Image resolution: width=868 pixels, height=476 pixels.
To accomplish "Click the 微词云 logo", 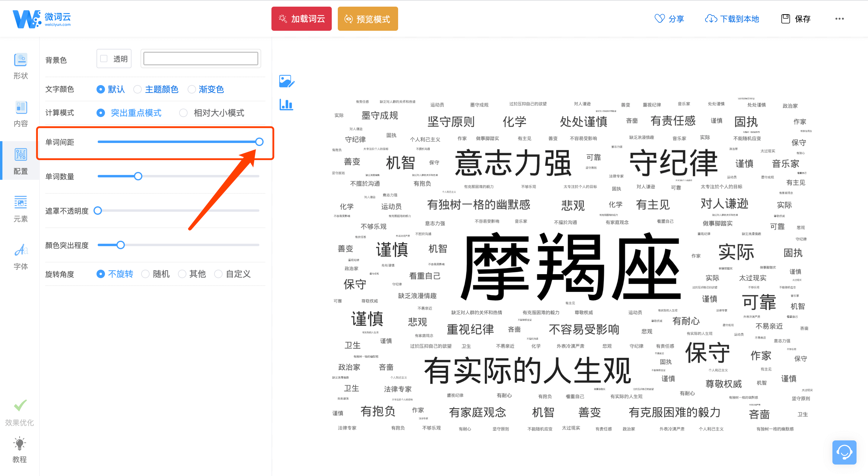I will click(x=42, y=19).
